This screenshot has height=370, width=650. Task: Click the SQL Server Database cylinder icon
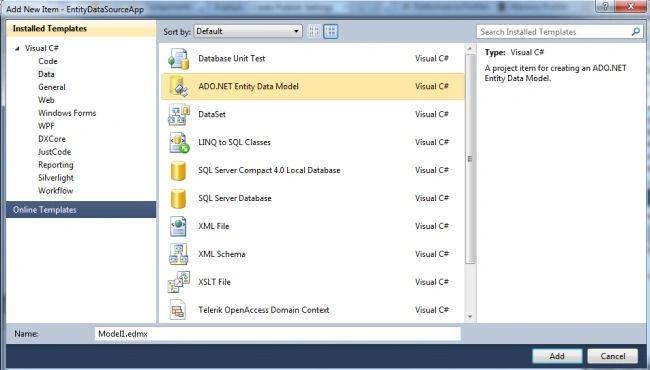(x=178, y=198)
